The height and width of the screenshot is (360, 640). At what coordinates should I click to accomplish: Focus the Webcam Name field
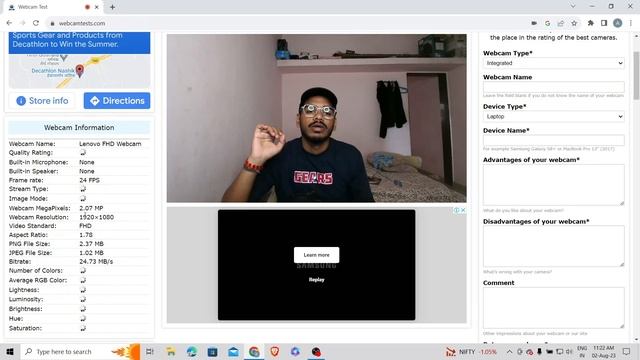pos(553,87)
